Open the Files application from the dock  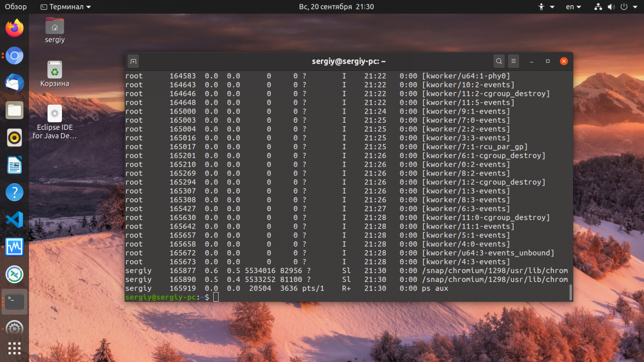tap(14, 110)
